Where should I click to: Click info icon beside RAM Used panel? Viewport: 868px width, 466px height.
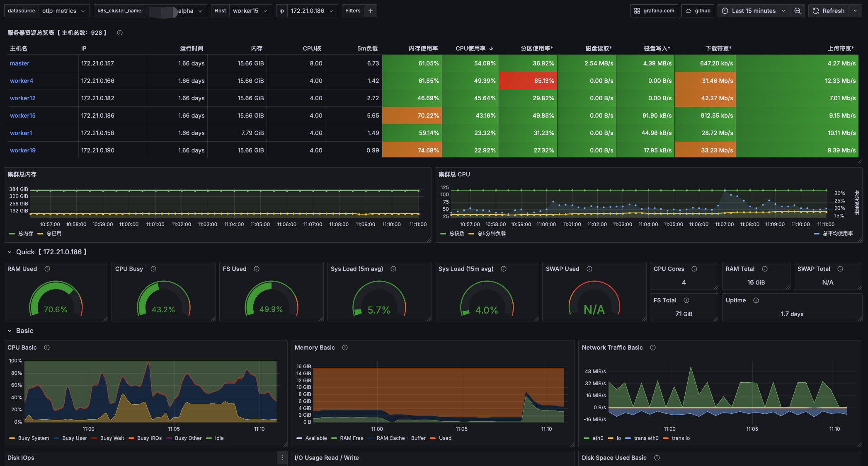[47, 269]
